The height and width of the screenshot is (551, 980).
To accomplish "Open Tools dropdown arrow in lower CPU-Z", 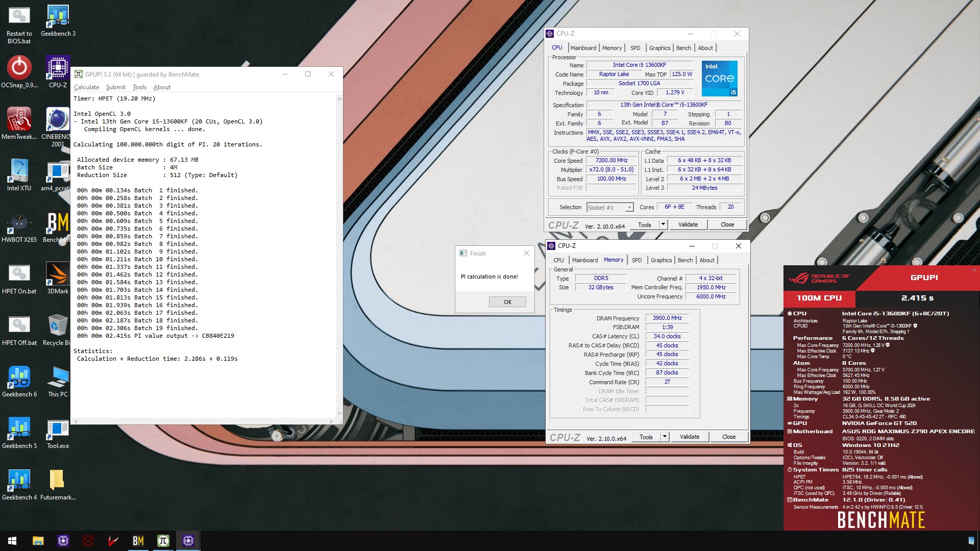I will click(665, 437).
